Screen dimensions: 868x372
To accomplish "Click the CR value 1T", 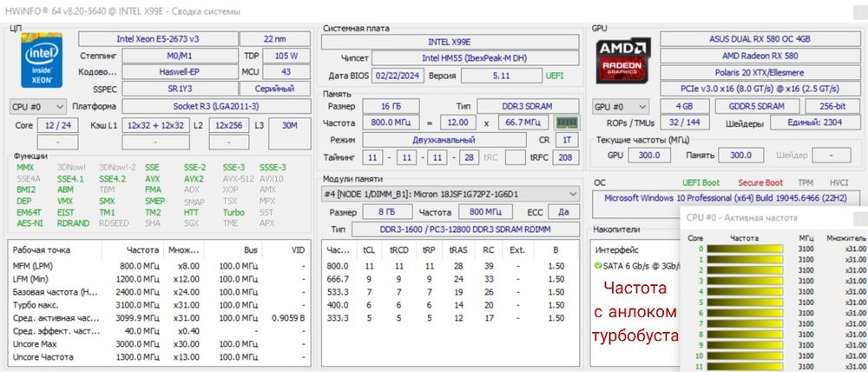I will click(x=567, y=140).
